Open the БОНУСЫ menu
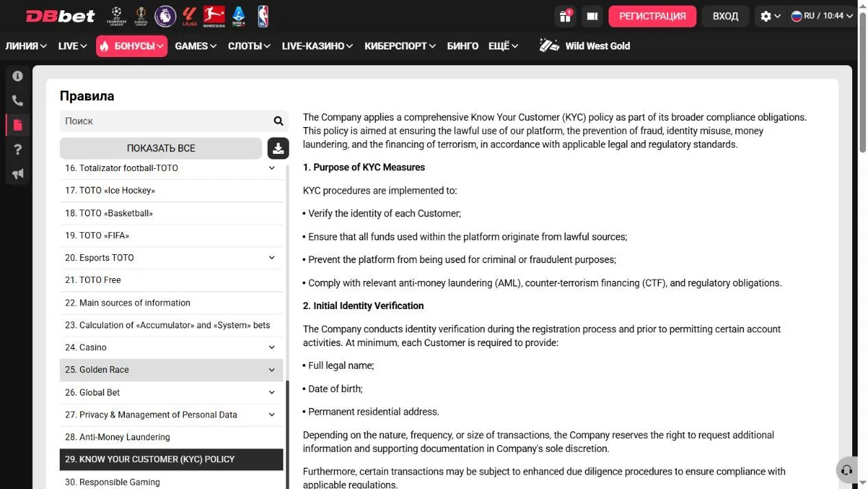 pyautogui.click(x=132, y=46)
